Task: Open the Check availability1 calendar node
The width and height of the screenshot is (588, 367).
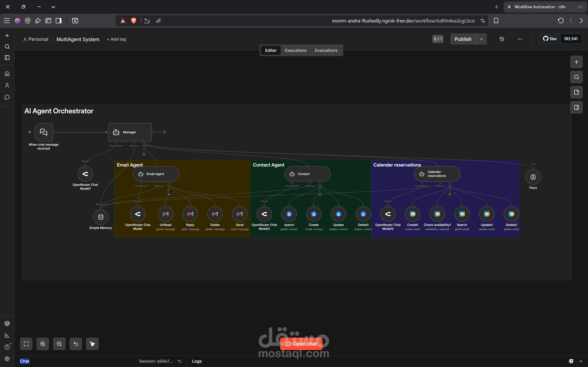Action: (x=437, y=214)
